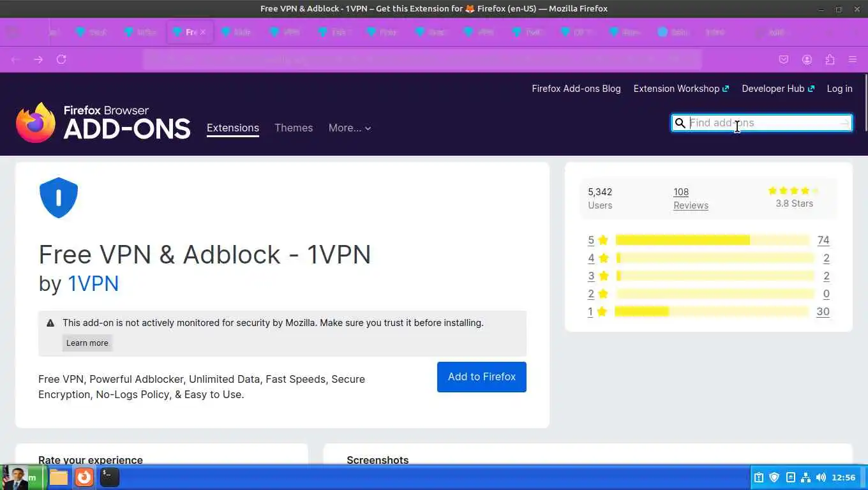Filter reviews by 5-star rating bar
Image resolution: width=868 pixels, height=490 pixels.
point(712,241)
